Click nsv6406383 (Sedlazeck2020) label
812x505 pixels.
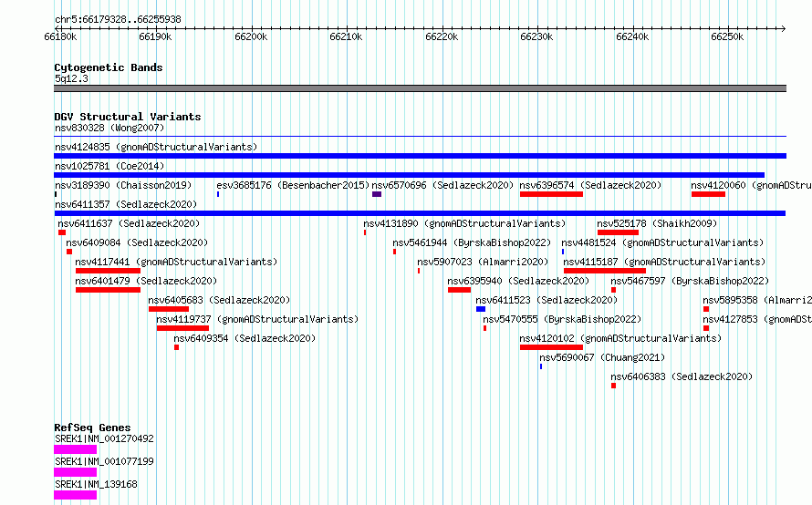point(682,376)
